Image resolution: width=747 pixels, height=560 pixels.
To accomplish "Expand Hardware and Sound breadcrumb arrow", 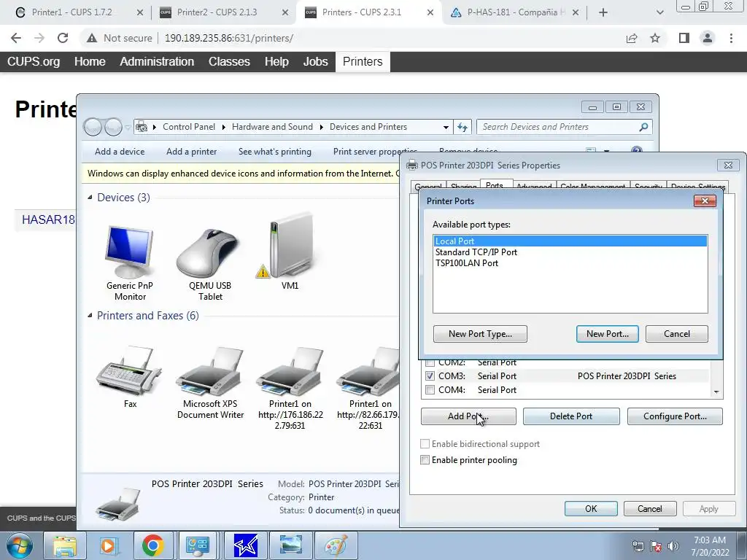I will point(321,127).
